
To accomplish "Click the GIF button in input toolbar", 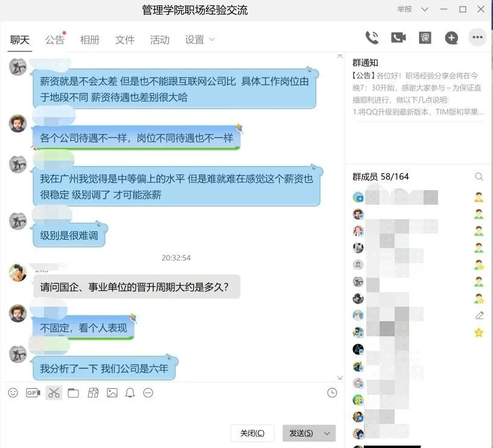I will 33,393.
